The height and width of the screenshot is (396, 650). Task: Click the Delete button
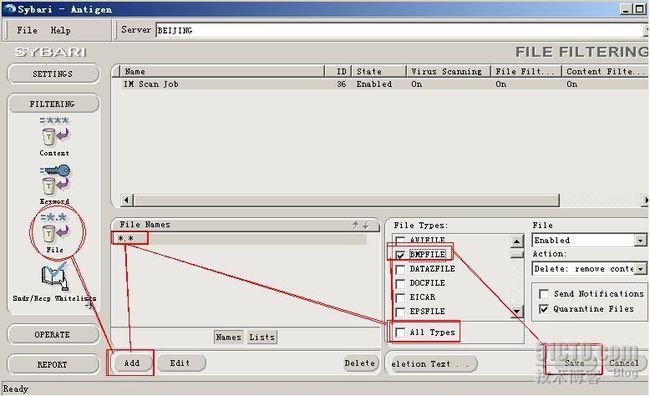point(360,363)
